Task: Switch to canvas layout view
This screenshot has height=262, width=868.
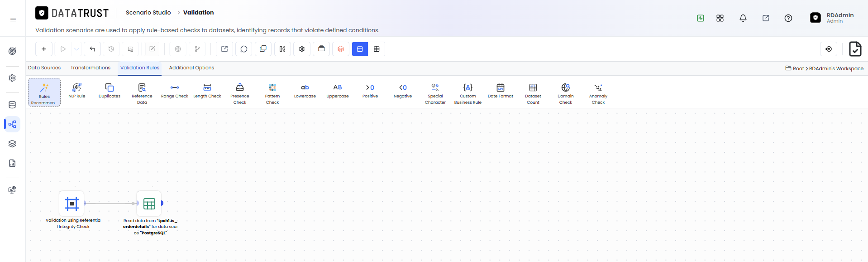Action: (x=360, y=49)
